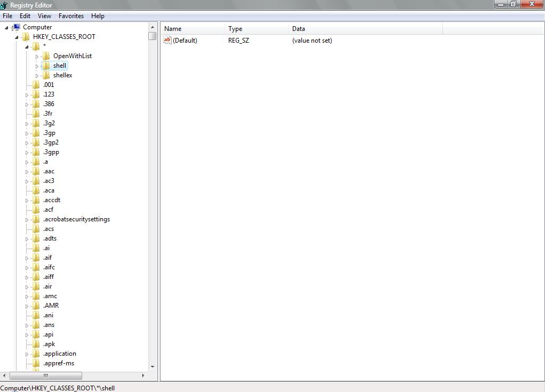This screenshot has height=392, width=545.
Task: Expand the shell key
Action: coord(37,66)
